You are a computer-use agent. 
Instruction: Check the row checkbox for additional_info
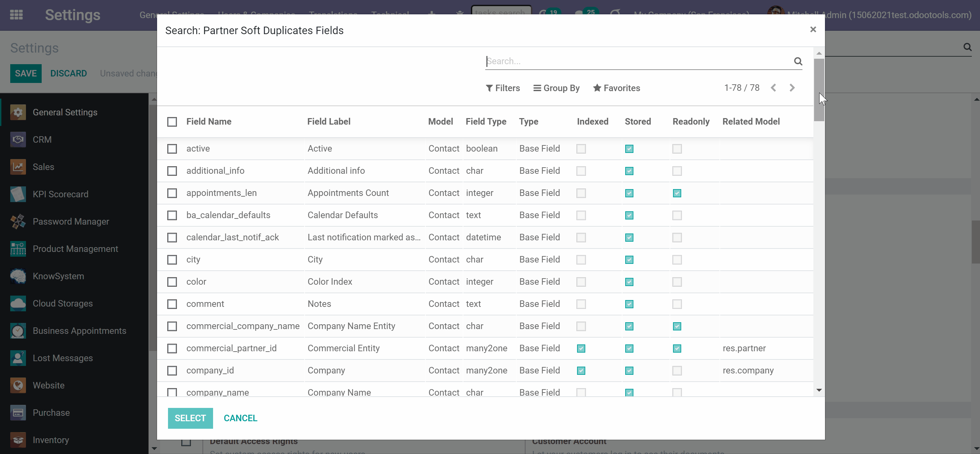point(172,171)
